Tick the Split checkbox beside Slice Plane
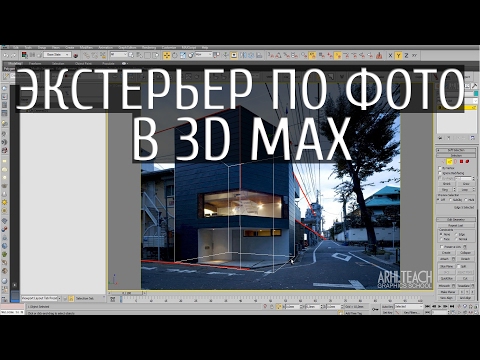This screenshot has height=360, width=480. pyautogui.click(x=459, y=266)
